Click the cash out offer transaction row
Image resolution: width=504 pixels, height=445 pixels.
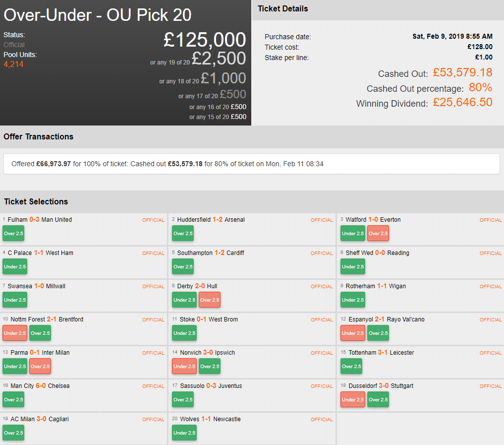[251, 164]
